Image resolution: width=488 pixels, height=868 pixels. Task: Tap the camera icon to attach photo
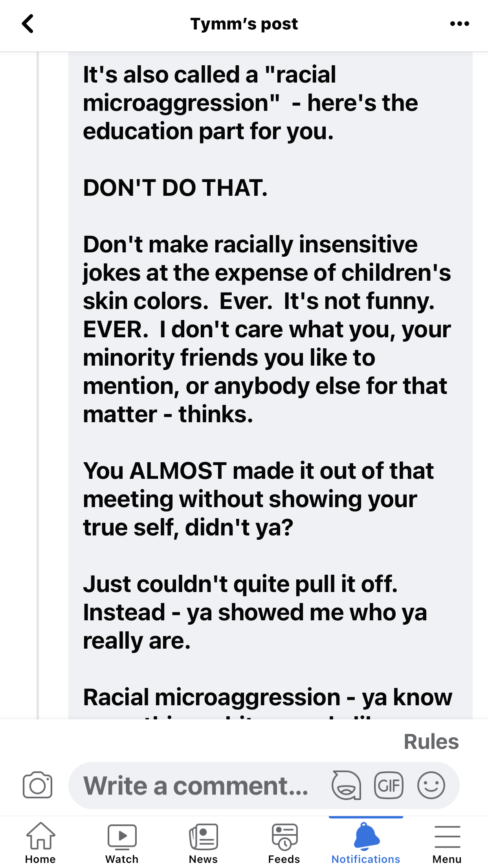point(37,785)
